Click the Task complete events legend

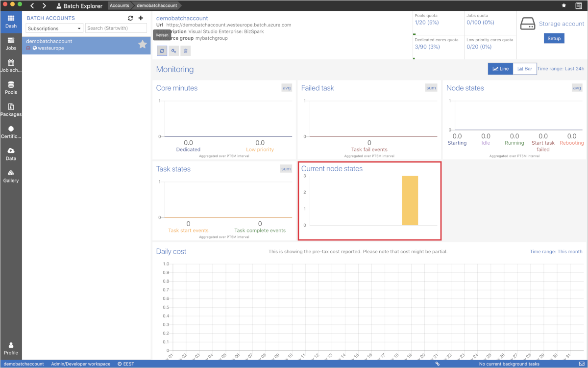point(260,230)
